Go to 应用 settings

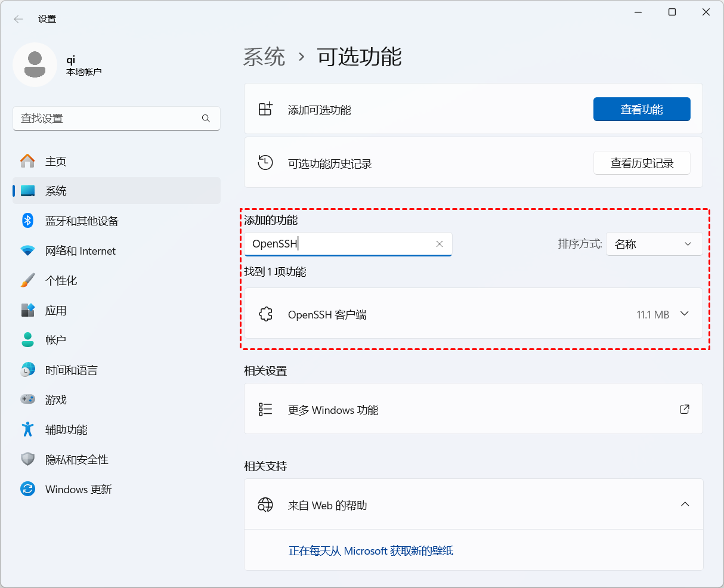[116, 310]
